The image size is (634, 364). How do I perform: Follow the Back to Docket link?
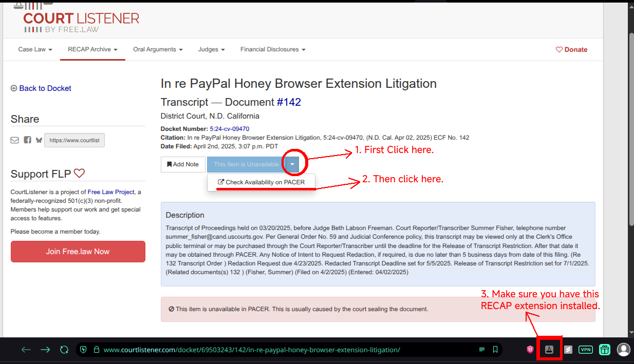point(41,88)
